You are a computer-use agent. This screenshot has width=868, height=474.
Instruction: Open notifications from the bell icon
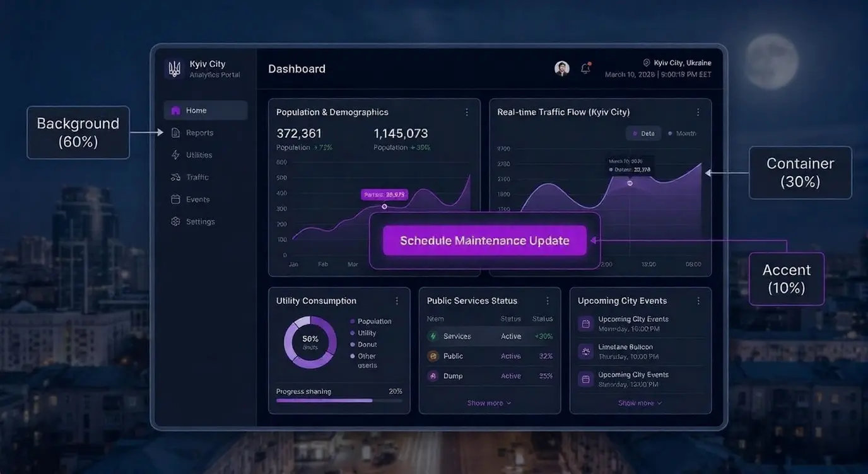pos(584,68)
